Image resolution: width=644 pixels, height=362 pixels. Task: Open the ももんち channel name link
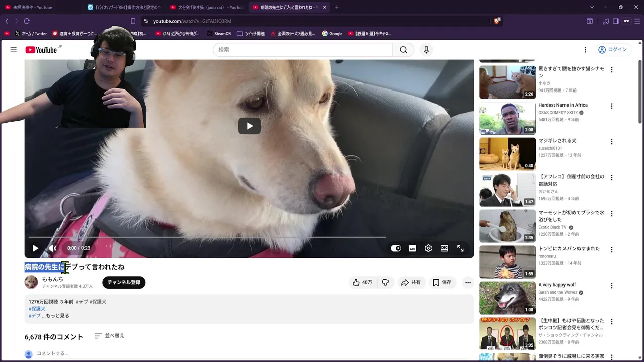point(53,279)
